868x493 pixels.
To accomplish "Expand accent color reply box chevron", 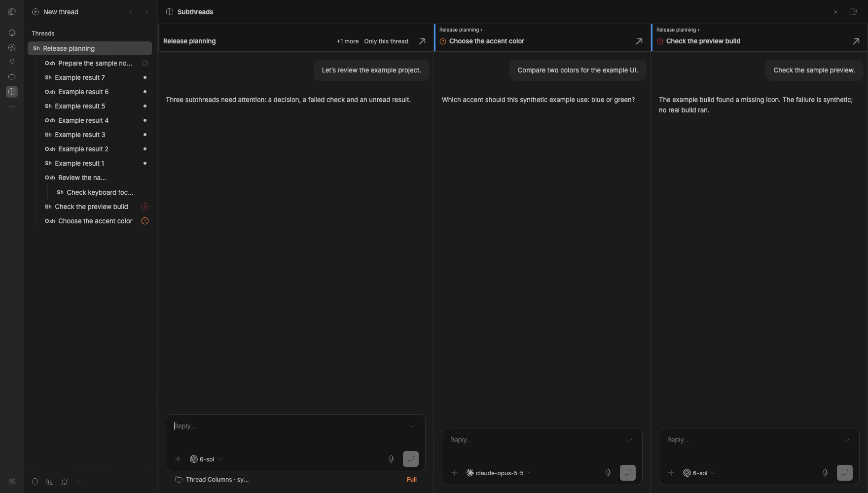I will (630, 440).
